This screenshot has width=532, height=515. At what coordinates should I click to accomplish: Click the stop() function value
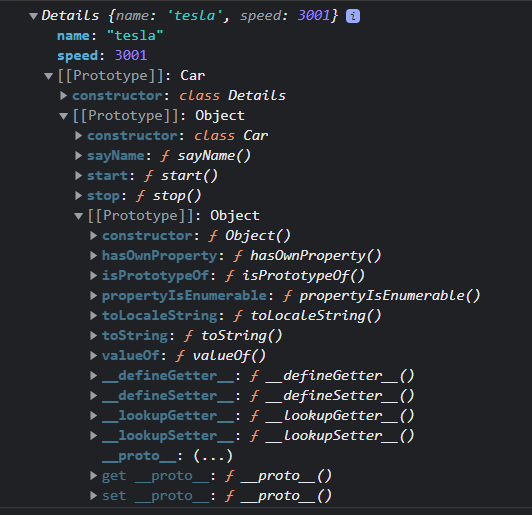[169, 196]
